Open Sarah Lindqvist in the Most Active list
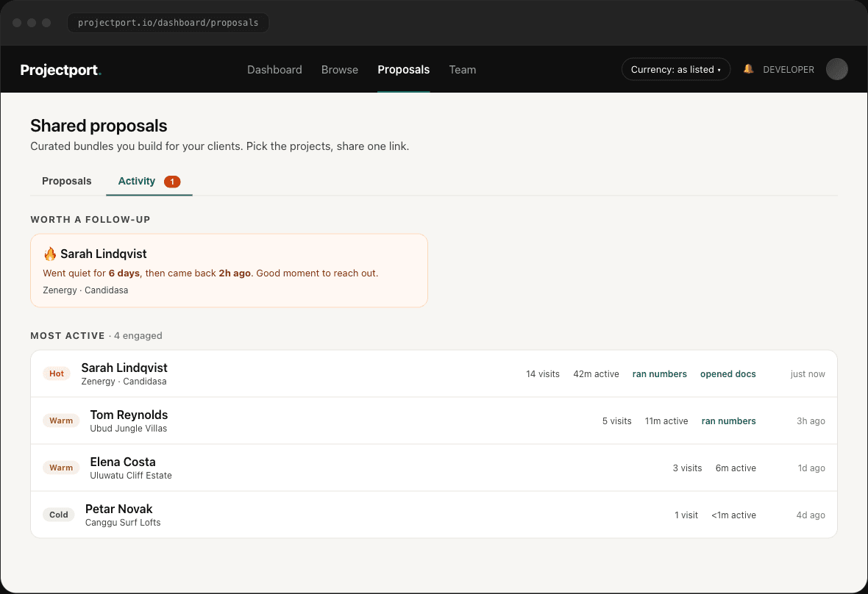Image resolution: width=868 pixels, height=594 pixels. (434, 373)
